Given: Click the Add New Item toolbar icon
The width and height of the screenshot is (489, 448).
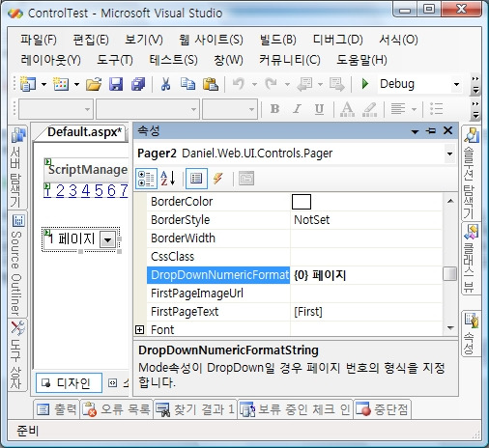Looking at the screenshot, I should [61, 84].
